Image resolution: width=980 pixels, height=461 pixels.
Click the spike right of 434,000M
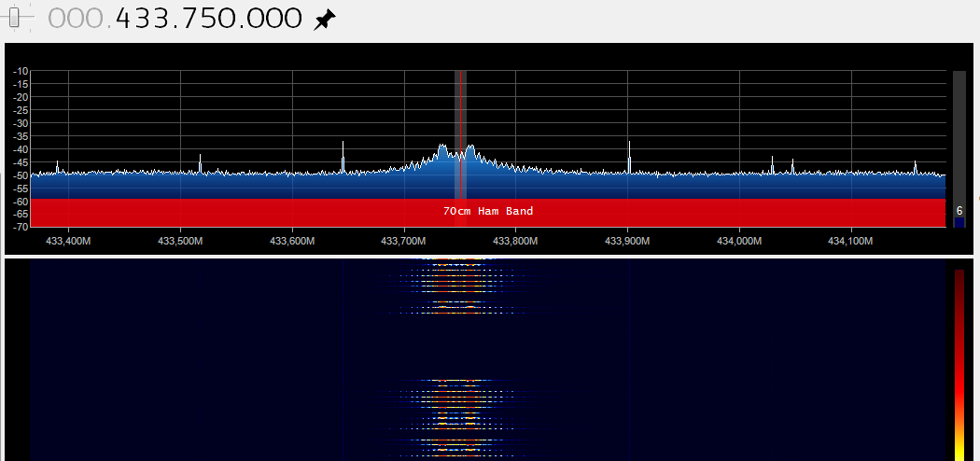(x=772, y=164)
